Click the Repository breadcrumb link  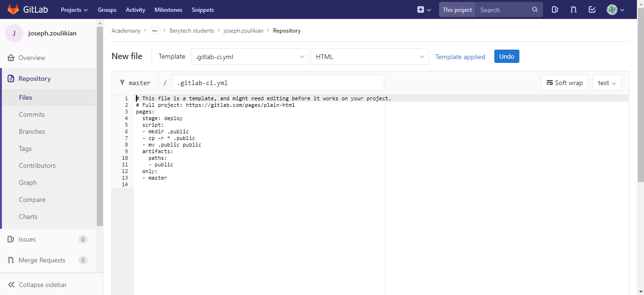point(287,31)
